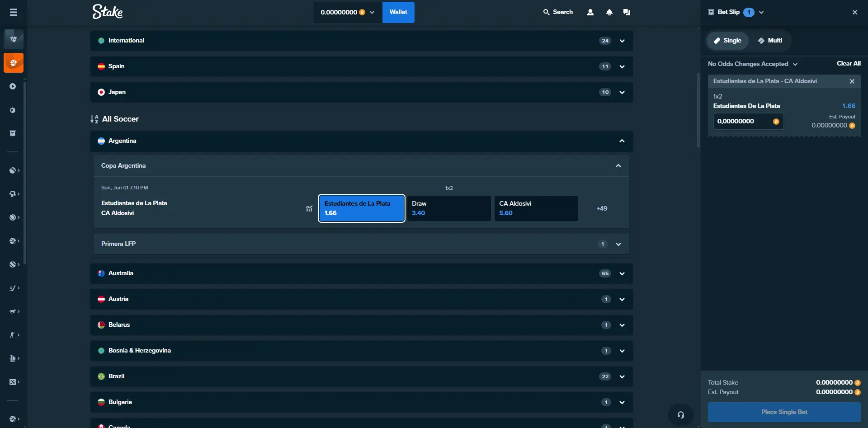Select the orange Sports icon in sidebar

(x=14, y=63)
